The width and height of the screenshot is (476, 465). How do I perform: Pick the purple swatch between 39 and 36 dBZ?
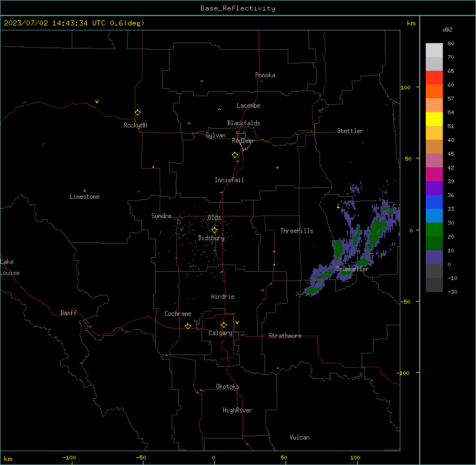point(434,188)
